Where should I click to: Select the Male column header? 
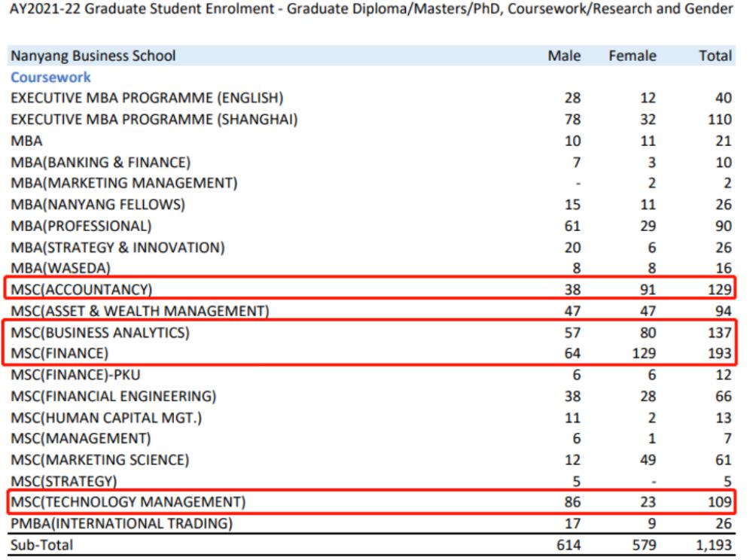click(x=564, y=56)
